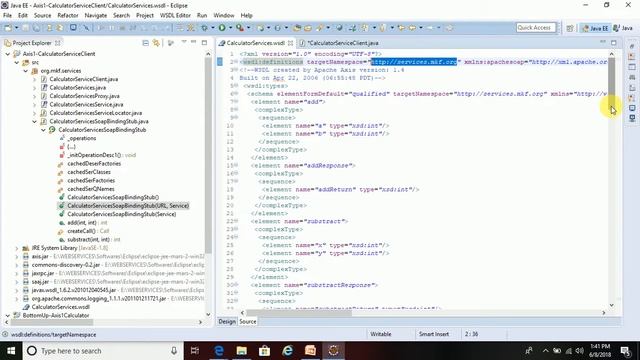Expand JRE System Library node

click(17, 248)
